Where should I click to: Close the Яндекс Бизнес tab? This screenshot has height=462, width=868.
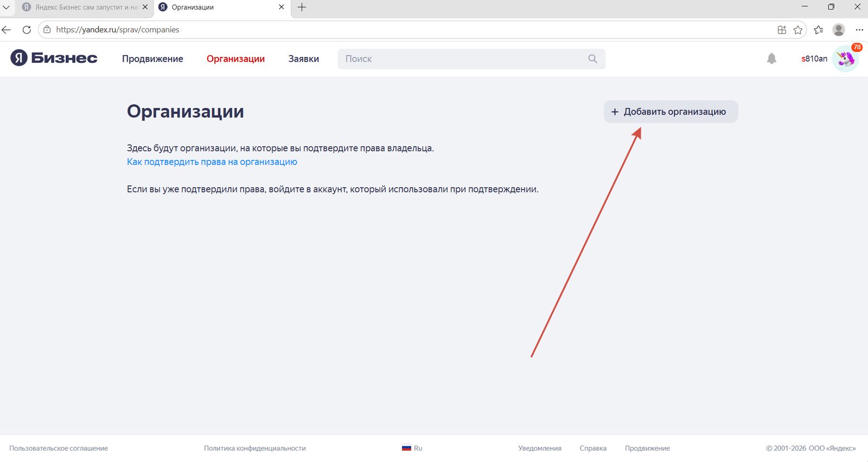(x=145, y=7)
